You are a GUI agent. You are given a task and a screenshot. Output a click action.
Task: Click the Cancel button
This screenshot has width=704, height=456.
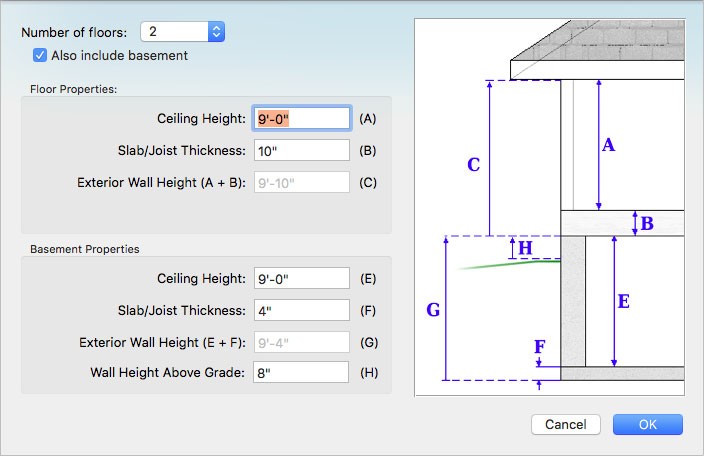(566, 425)
